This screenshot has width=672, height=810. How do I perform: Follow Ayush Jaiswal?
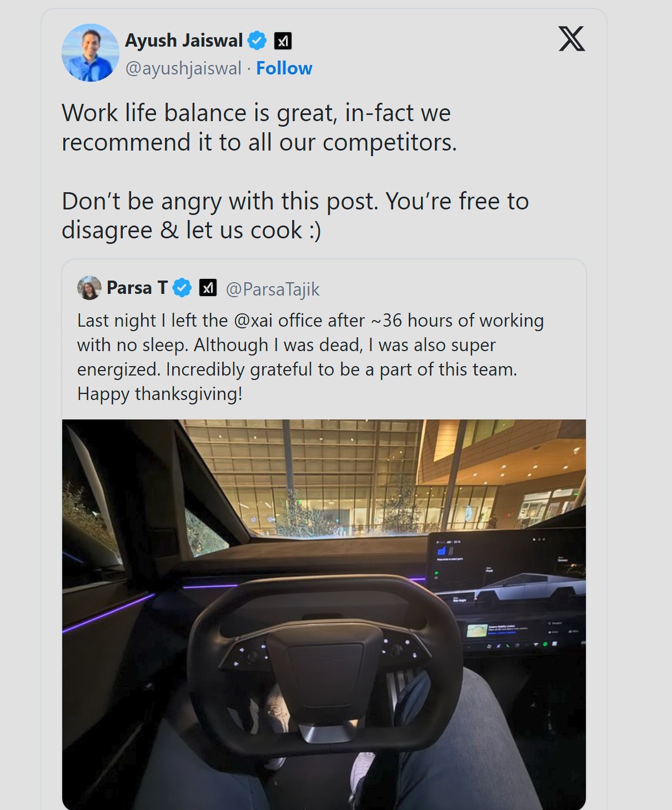coord(284,68)
